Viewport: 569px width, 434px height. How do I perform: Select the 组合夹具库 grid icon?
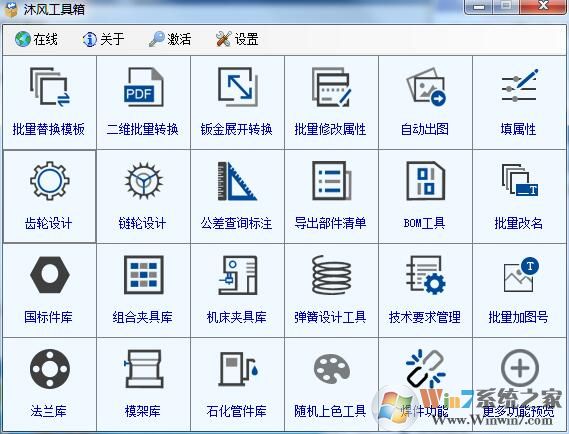[144, 275]
